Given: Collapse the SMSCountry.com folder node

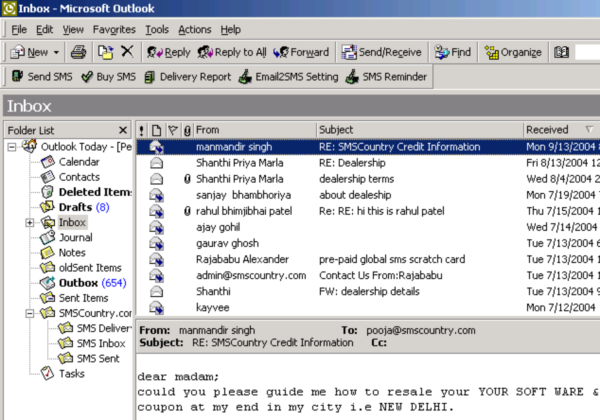Looking at the screenshot, I should point(29,313).
